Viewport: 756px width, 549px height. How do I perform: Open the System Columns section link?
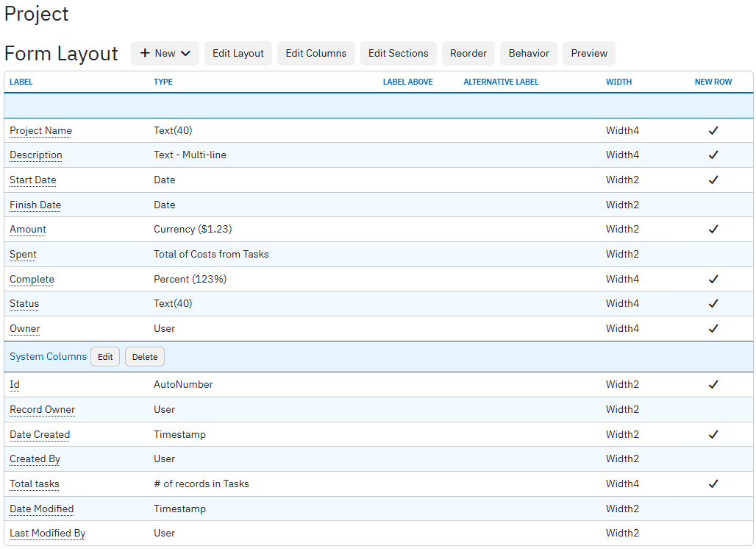click(x=49, y=356)
